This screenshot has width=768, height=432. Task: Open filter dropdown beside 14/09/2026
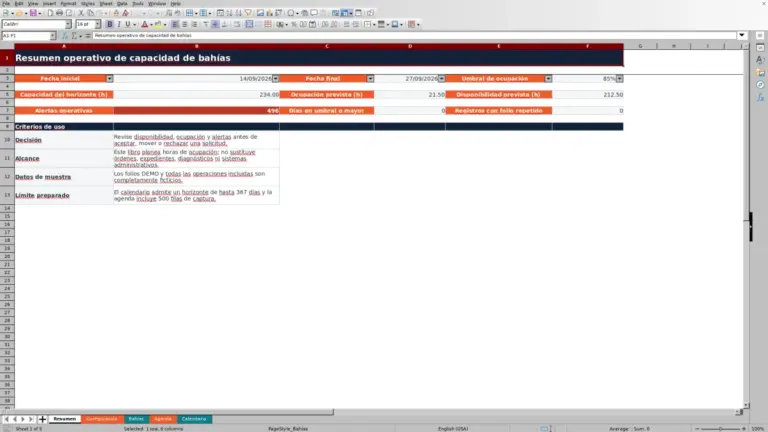pos(275,78)
